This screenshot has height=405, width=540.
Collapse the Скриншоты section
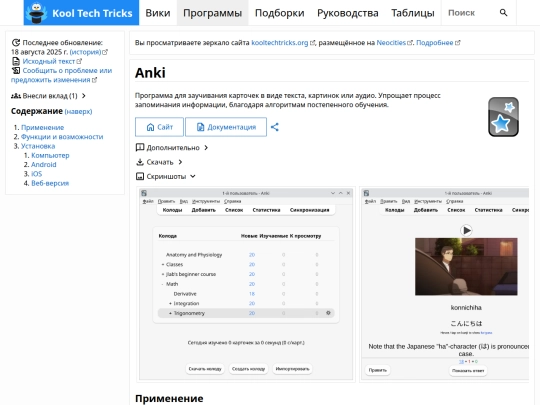[166, 176]
